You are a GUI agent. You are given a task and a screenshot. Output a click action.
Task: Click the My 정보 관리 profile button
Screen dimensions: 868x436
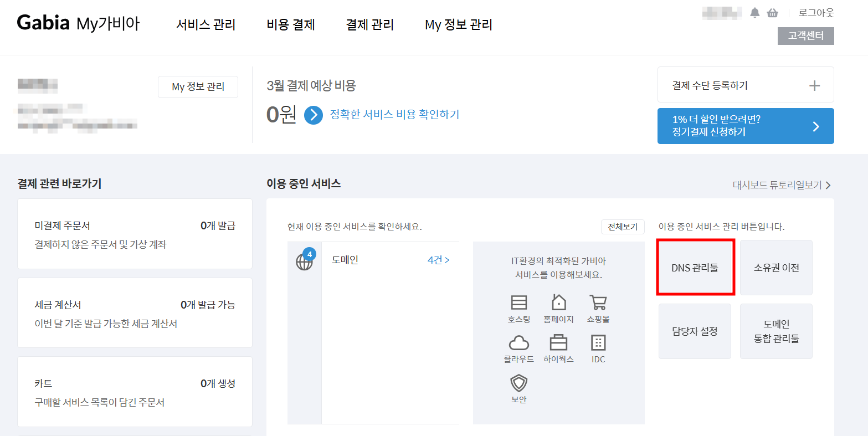[198, 87]
